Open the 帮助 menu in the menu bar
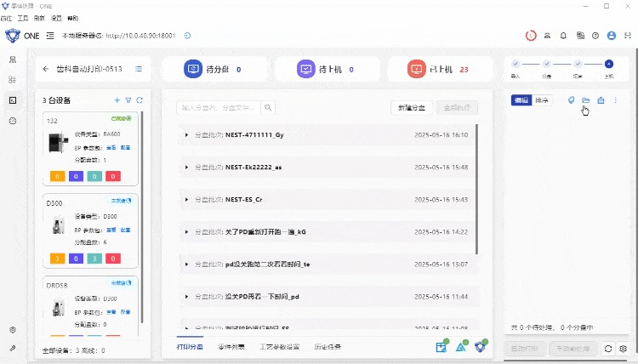 73,18
